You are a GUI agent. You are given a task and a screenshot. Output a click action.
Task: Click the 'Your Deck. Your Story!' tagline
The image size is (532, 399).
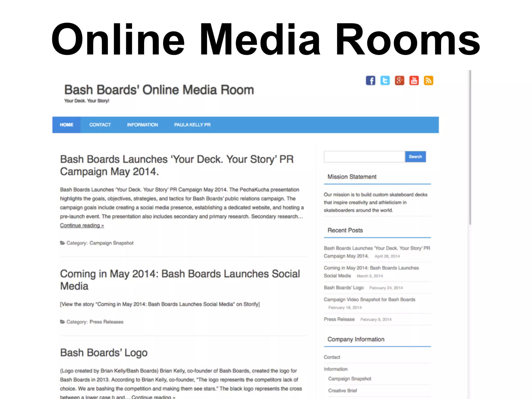coord(87,101)
